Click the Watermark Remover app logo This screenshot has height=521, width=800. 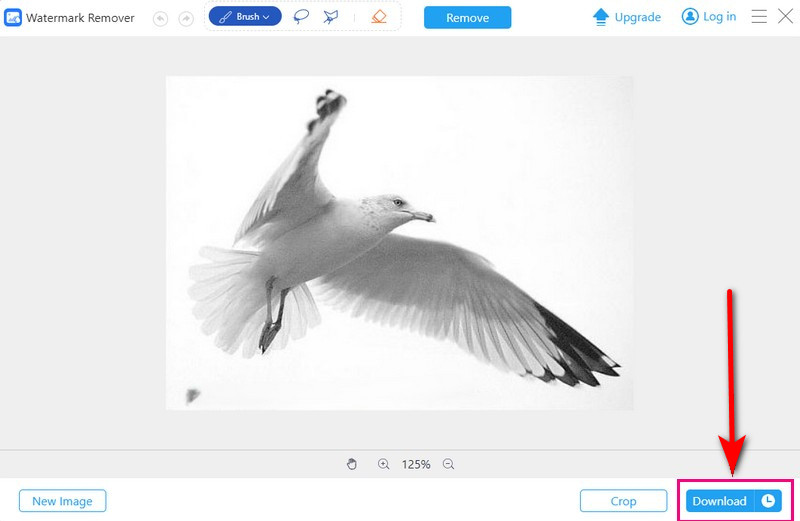pos(14,18)
